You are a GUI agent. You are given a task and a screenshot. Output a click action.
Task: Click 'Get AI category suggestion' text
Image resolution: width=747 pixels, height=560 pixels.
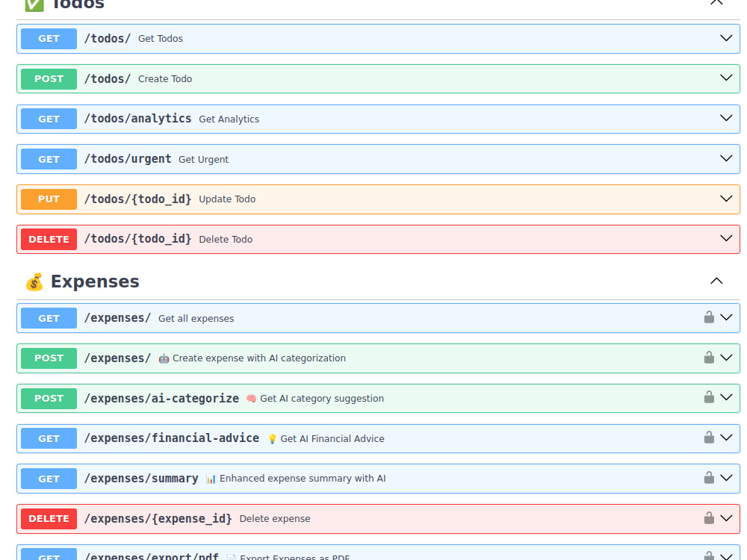(x=321, y=399)
